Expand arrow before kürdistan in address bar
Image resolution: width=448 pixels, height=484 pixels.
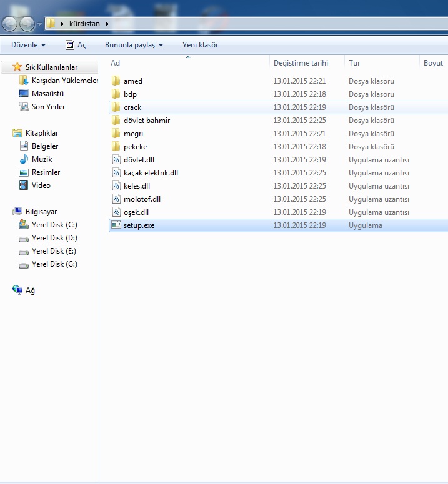[x=62, y=24]
